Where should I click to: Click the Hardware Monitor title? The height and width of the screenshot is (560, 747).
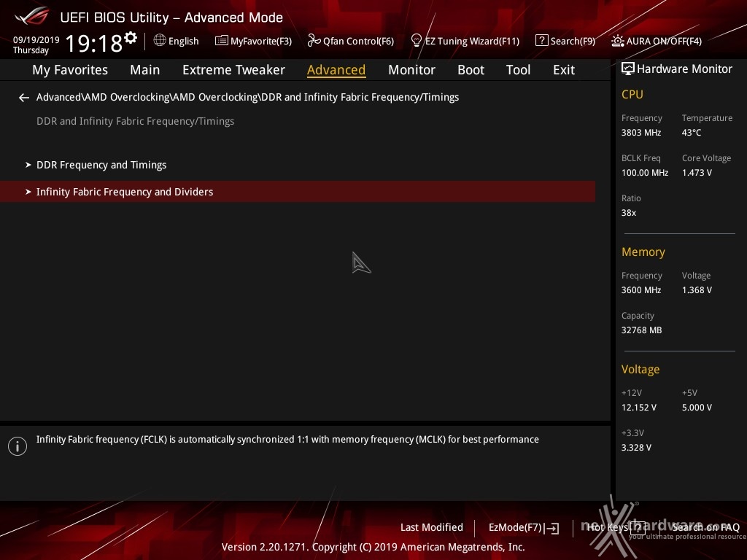click(684, 69)
